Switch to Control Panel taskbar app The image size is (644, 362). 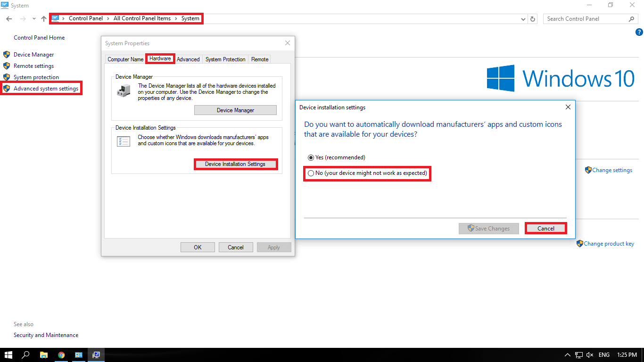(x=79, y=355)
